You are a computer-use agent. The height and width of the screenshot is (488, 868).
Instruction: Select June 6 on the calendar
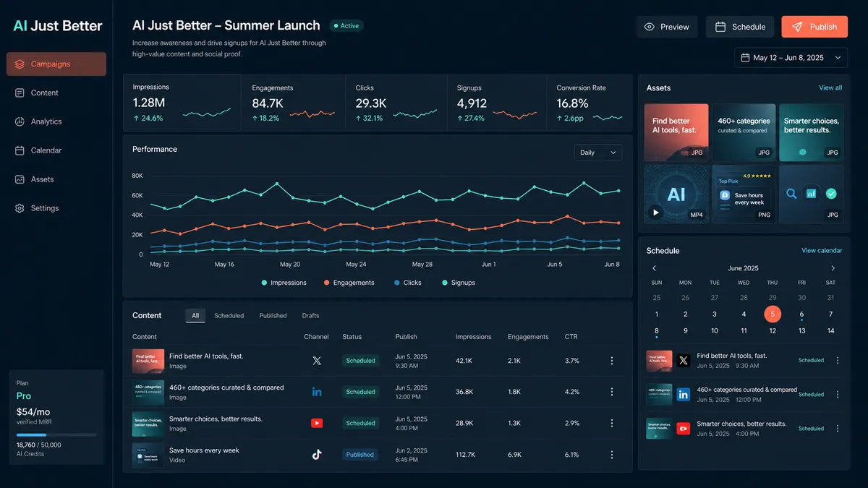click(x=801, y=314)
